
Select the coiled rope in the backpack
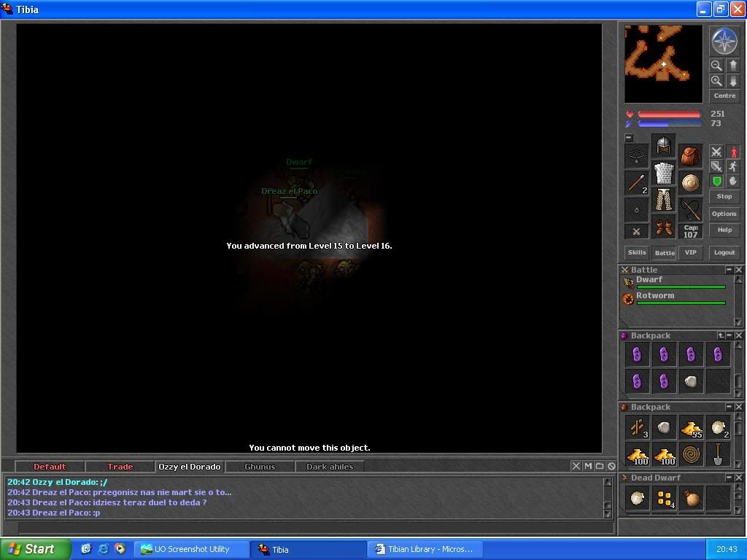[x=691, y=455]
